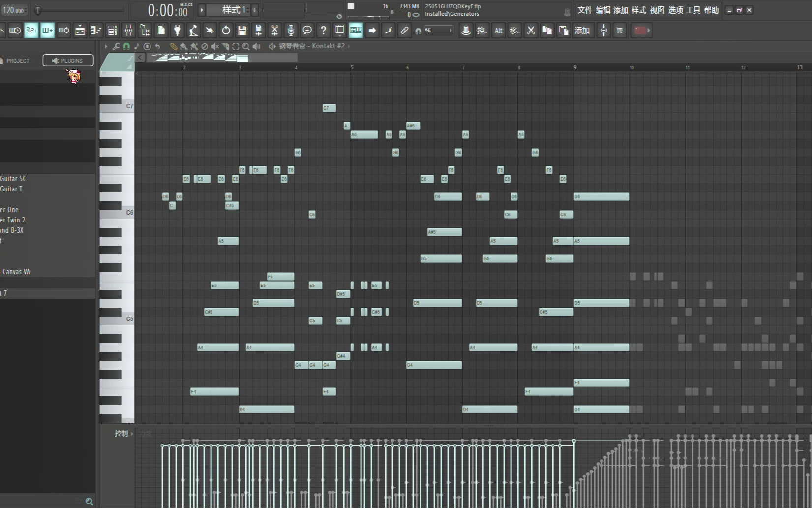Select the slice tool icon

pos(225,46)
